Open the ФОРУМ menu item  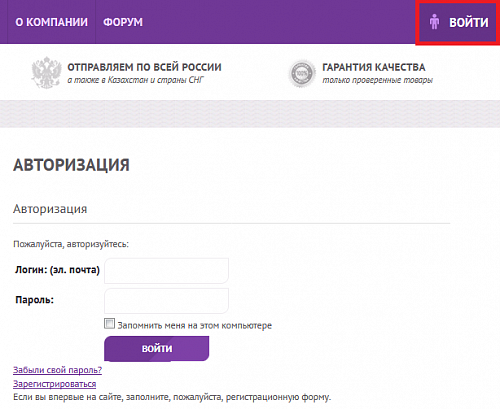coord(123,22)
